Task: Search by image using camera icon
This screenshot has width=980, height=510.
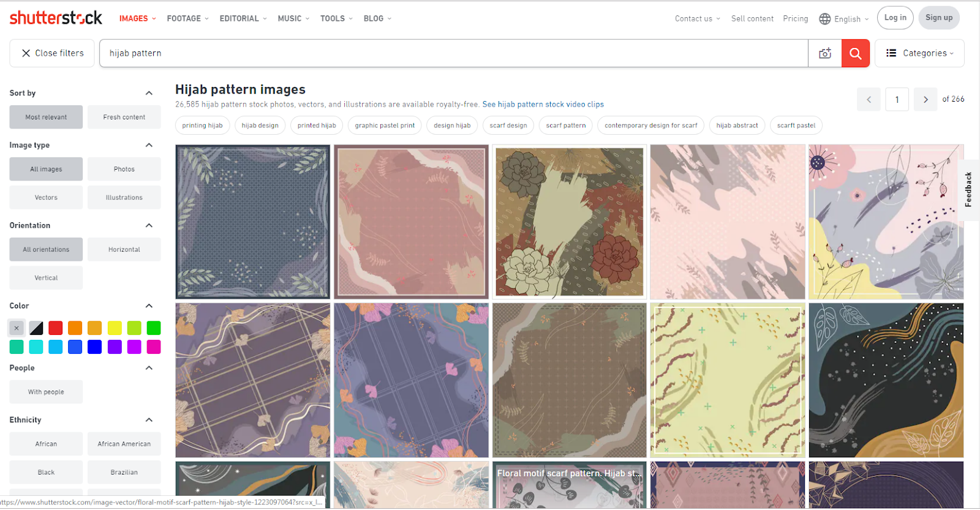Action: [825, 53]
